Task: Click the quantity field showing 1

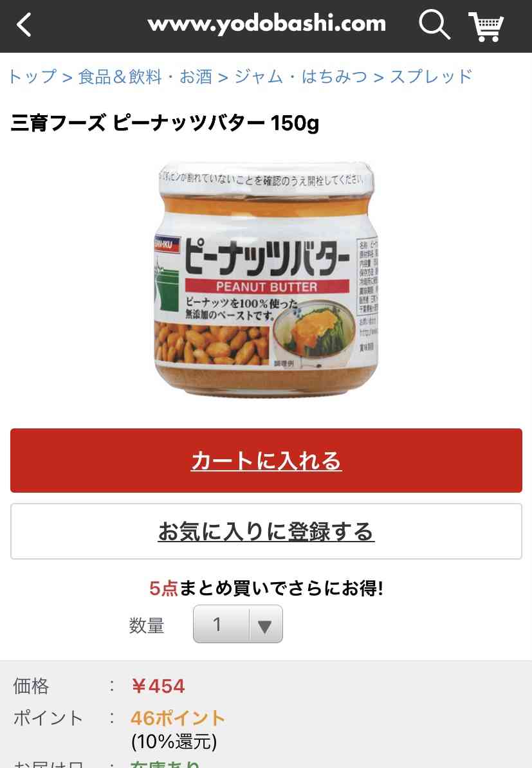Action: (237, 624)
